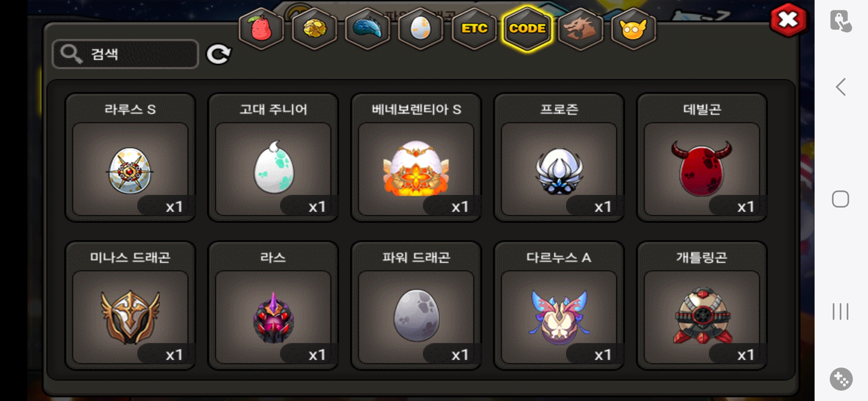Select the blue dragon scale tab
This screenshot has width=868, height=401.
(x=368, y=29)
